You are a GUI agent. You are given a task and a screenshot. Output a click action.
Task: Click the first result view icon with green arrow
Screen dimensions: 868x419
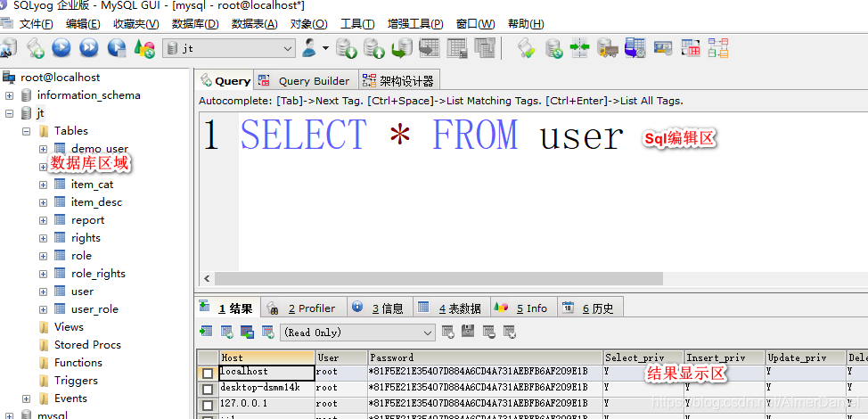[206, 332]
